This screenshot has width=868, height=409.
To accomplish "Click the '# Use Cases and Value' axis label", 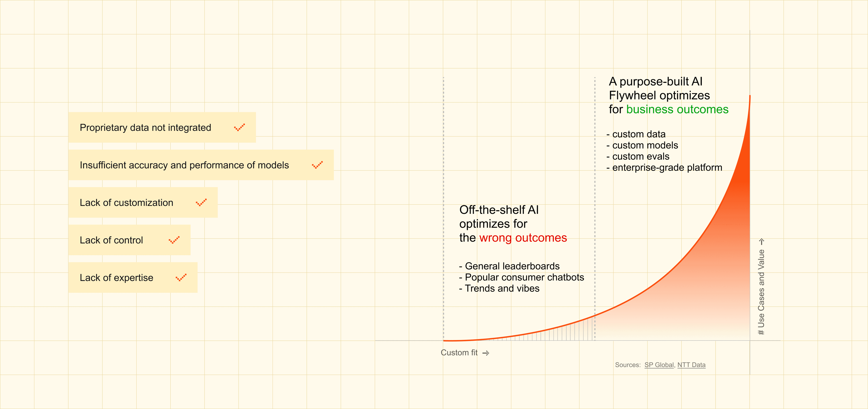I will 761,292.
